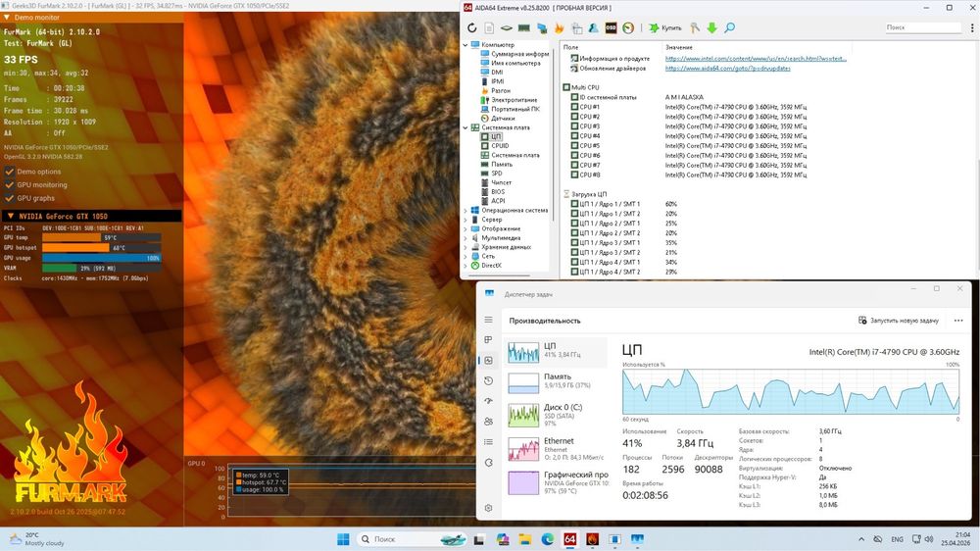Open Task Manager Processes sidebar icon
The height and width of the screenshot is (551, 980).
(x=489, y=339)
